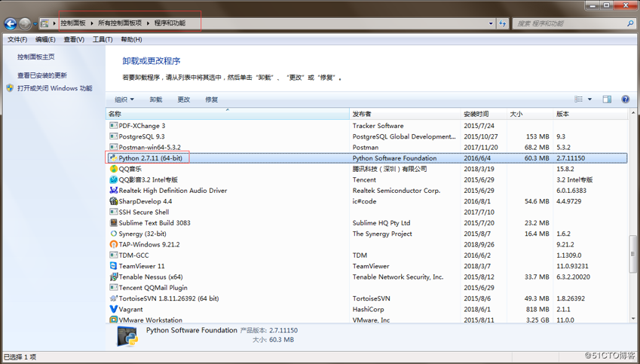Screen dimensions: 640x364
Task: Go back with the blue Back arrow
Action: point(11,23)
